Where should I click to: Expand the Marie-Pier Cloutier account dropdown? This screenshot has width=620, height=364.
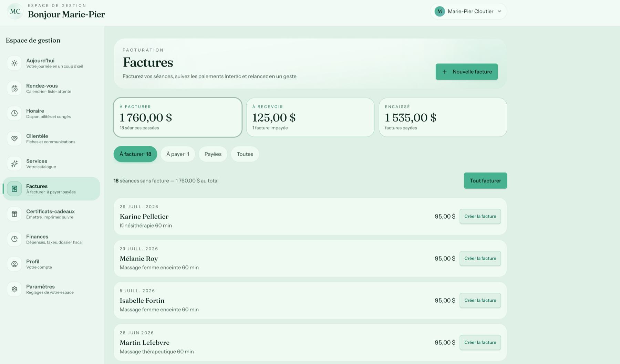pyautogui.click(x=468, y=11)
